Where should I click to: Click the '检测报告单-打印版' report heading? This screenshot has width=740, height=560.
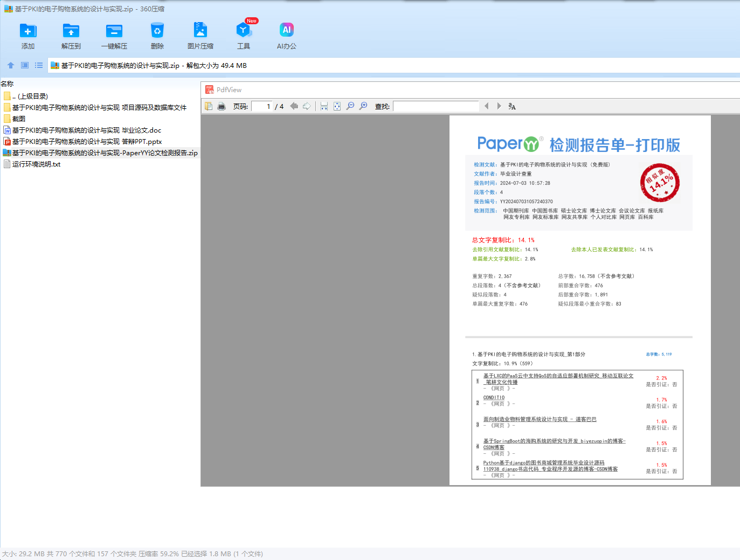coord(615,145)
